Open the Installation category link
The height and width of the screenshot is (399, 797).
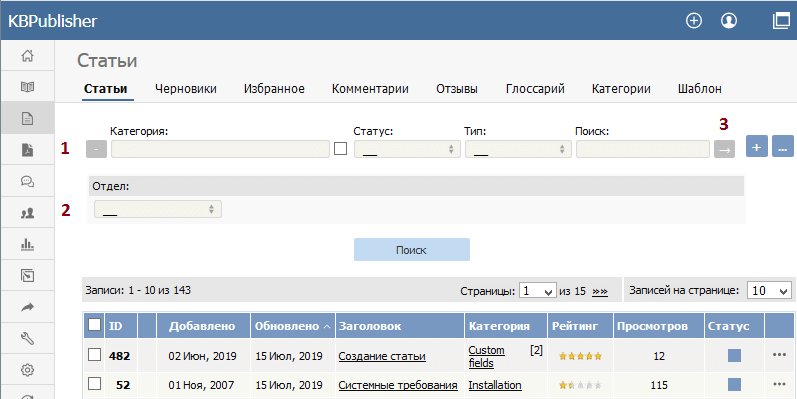coord(495,385)
